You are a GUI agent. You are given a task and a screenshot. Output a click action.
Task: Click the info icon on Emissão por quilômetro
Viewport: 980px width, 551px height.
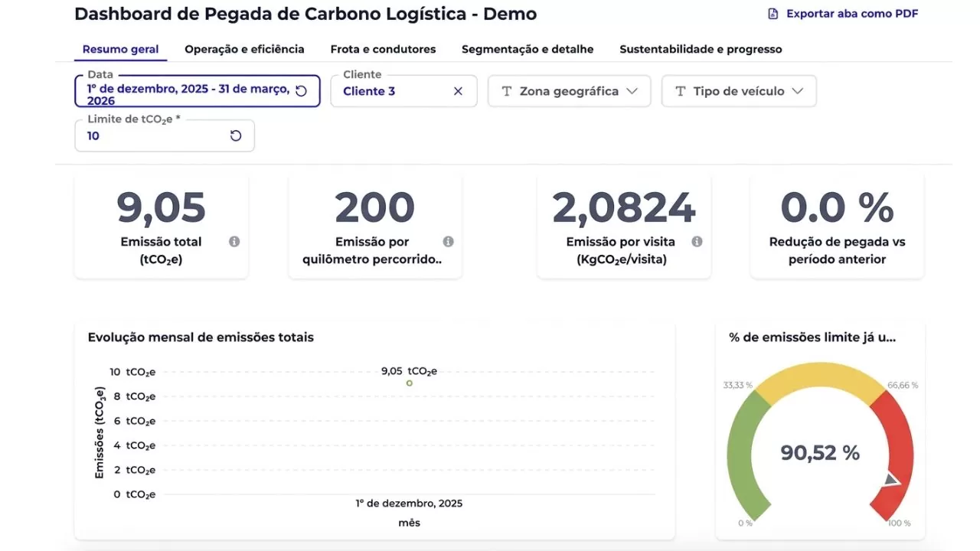[448, 242]
